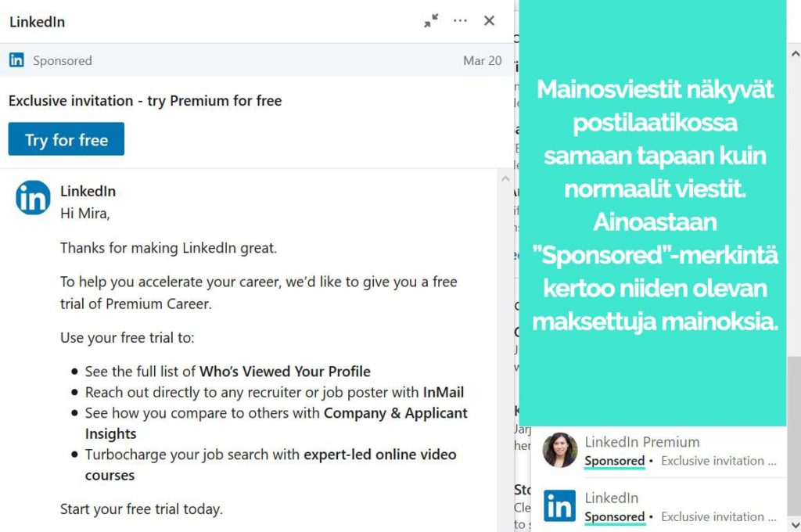Open the three-dot more options menu
This screenshot has width=801, height=532.
click(x=460, y=21)
